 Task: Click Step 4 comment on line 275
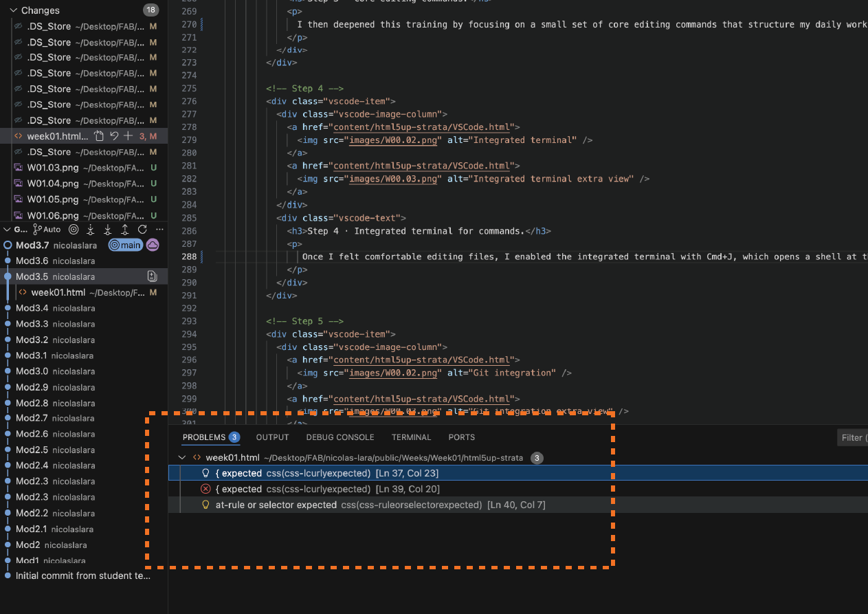tap(304, 89)
